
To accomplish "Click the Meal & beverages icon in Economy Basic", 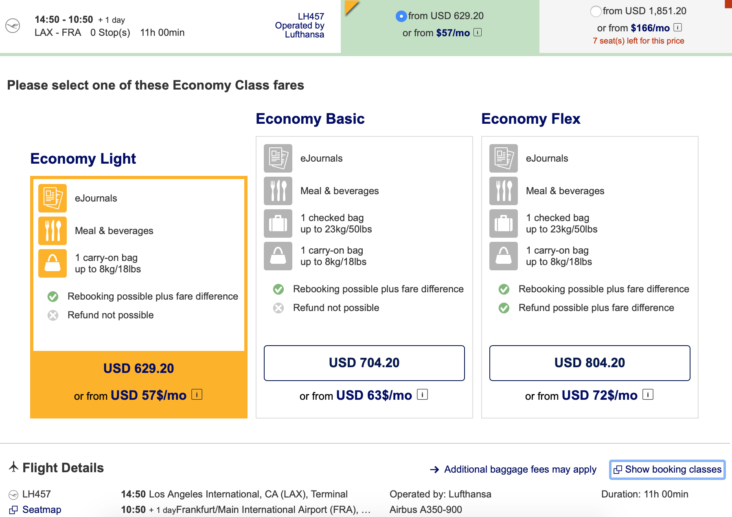I will (278, 191).
